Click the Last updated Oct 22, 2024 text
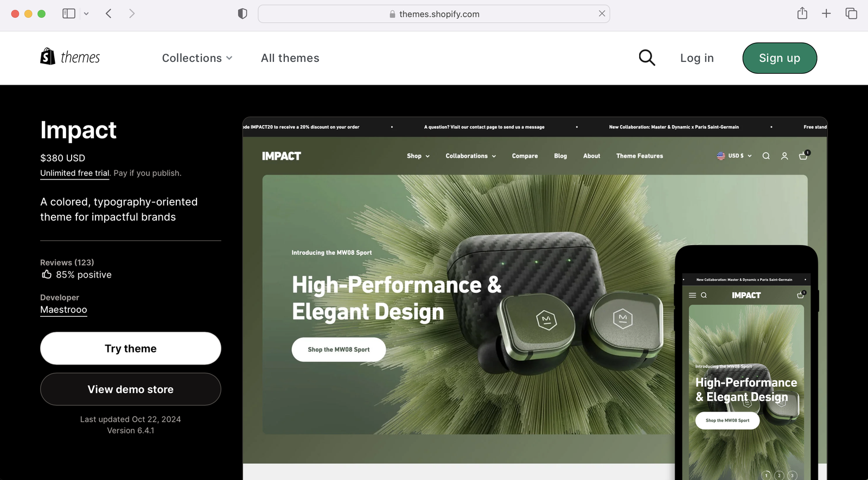The image size is (868, 480). click(131, 419)
